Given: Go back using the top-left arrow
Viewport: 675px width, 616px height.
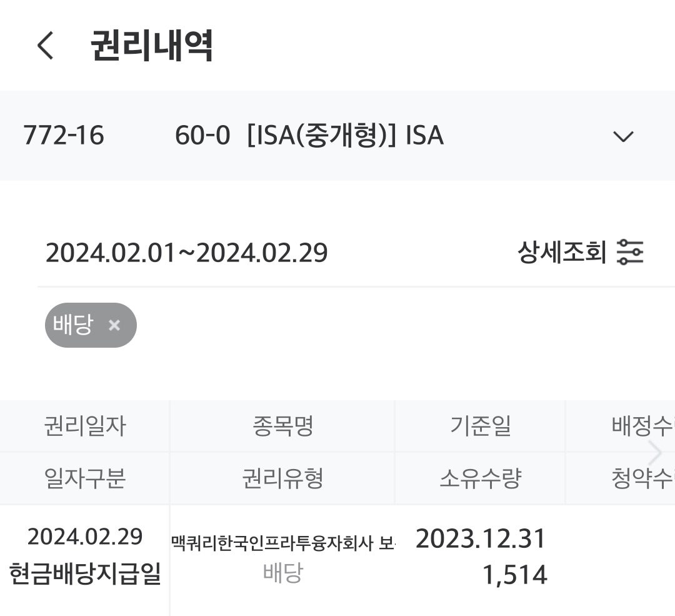Looking at the screenshot, I should 45,45.
